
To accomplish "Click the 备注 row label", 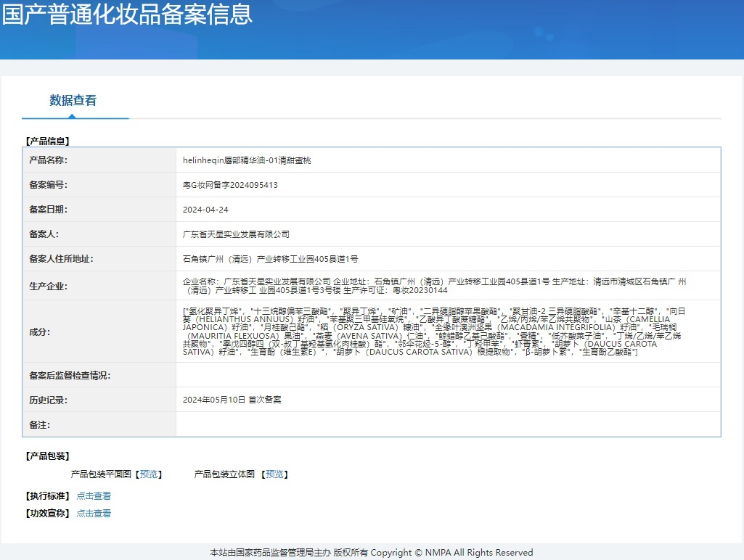I will click(40, 425).
